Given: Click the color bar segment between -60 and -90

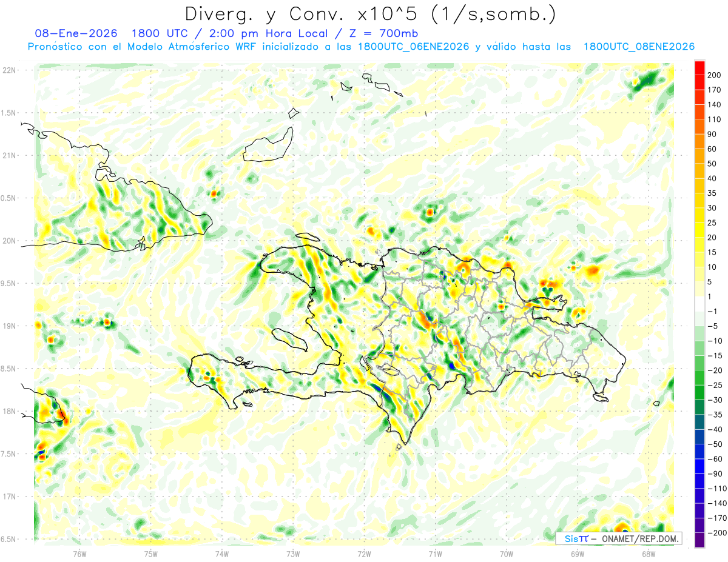Looking at the screenshot, I should pos(699,466).
